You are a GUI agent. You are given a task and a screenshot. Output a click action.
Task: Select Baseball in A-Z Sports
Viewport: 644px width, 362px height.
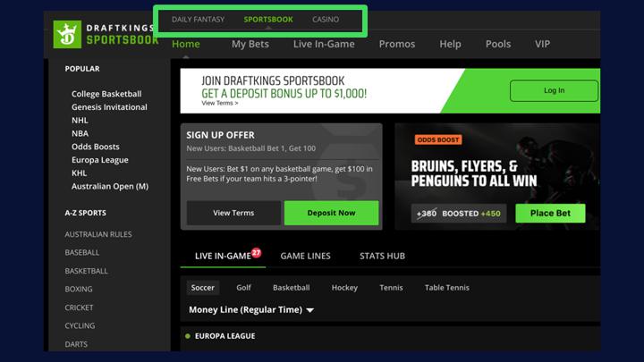coord(81,252)
